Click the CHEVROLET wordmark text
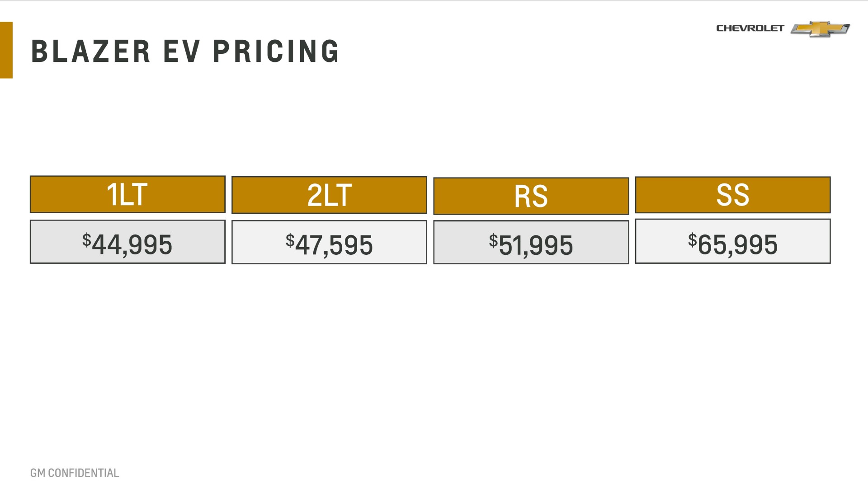Screen dimensions: 868x488 point(750,28)
